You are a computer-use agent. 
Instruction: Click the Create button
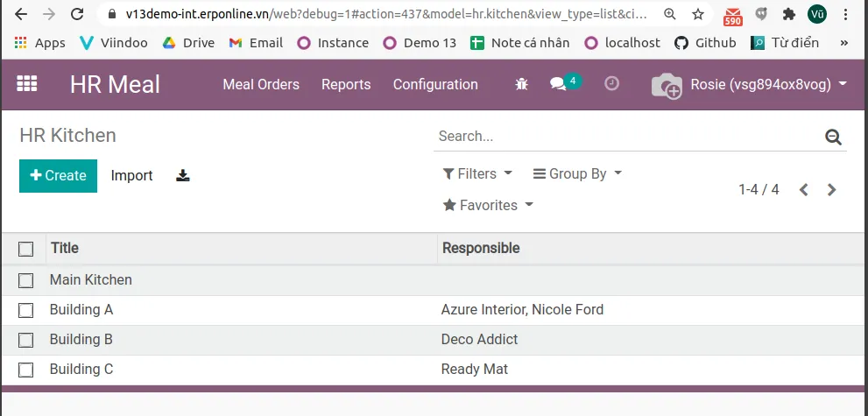tap(58, 176)
